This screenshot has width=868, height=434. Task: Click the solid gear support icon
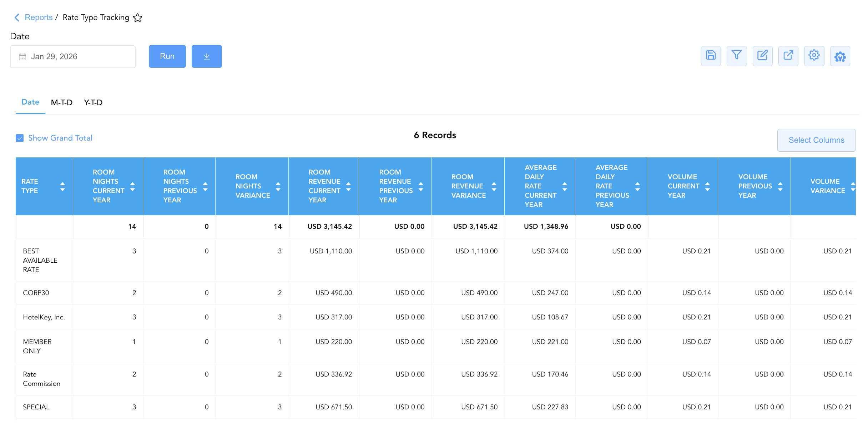(840, 56)
